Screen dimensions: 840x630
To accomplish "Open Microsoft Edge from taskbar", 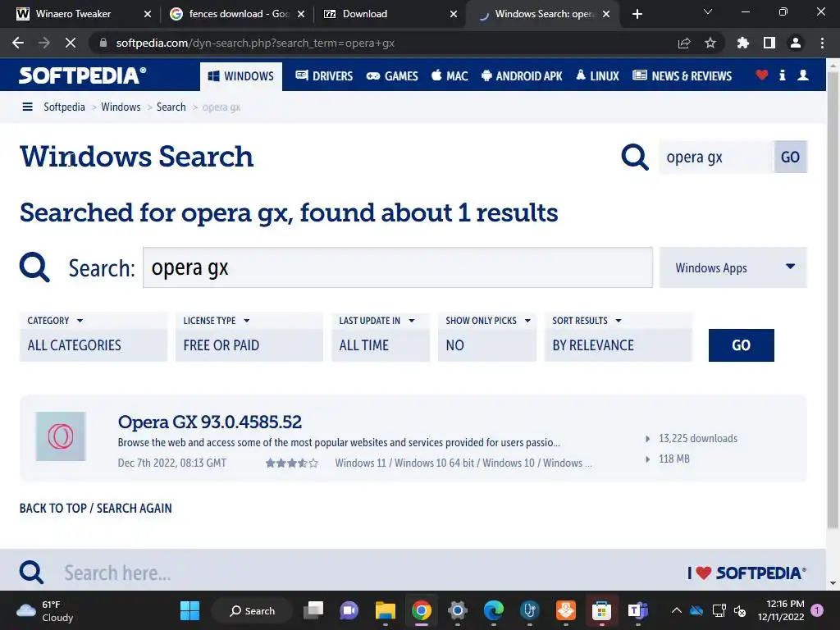I will (x=493, y=610).
